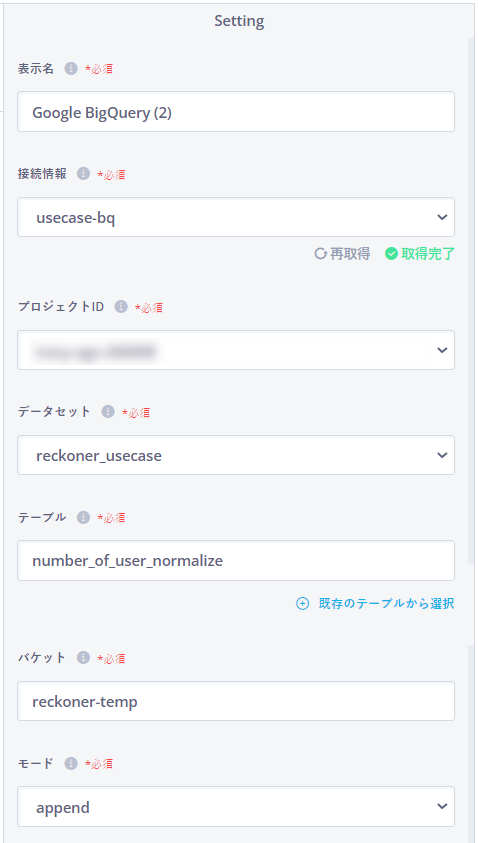Click info icon beside プロジェクトID label

pos(120,306)
